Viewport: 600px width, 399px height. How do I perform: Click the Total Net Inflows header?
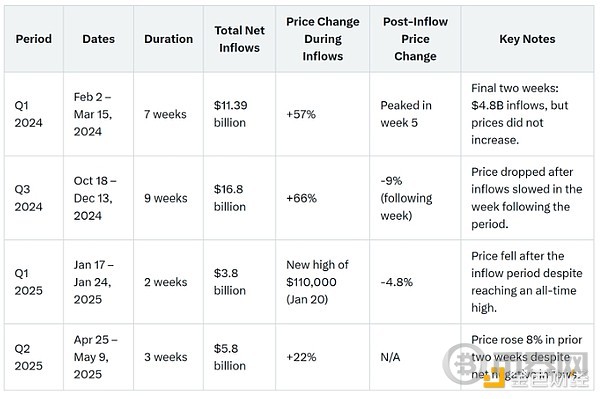(240, 39)
